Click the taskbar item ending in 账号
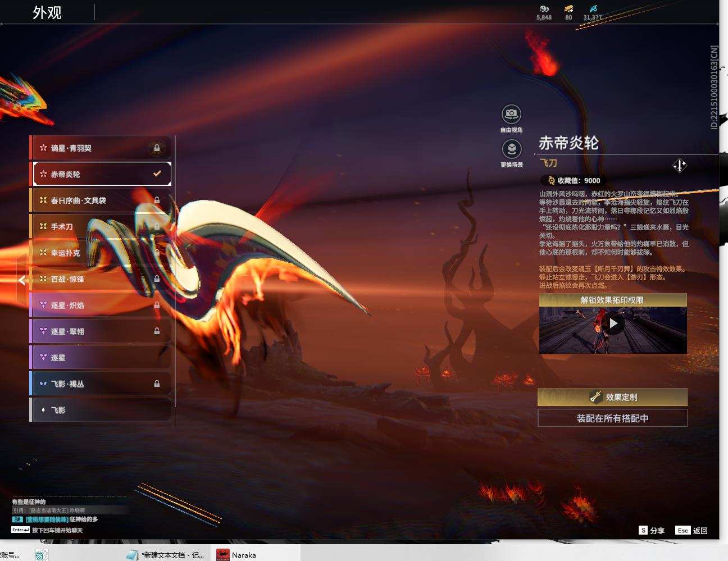 [10, 555]
